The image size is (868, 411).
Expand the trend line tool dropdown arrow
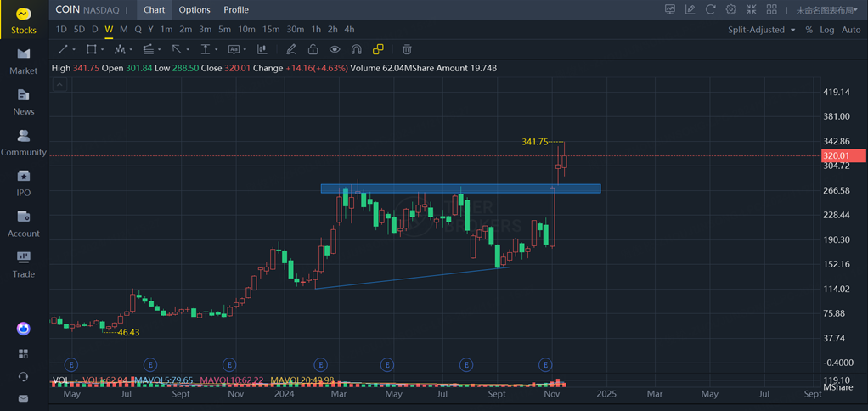74,50
